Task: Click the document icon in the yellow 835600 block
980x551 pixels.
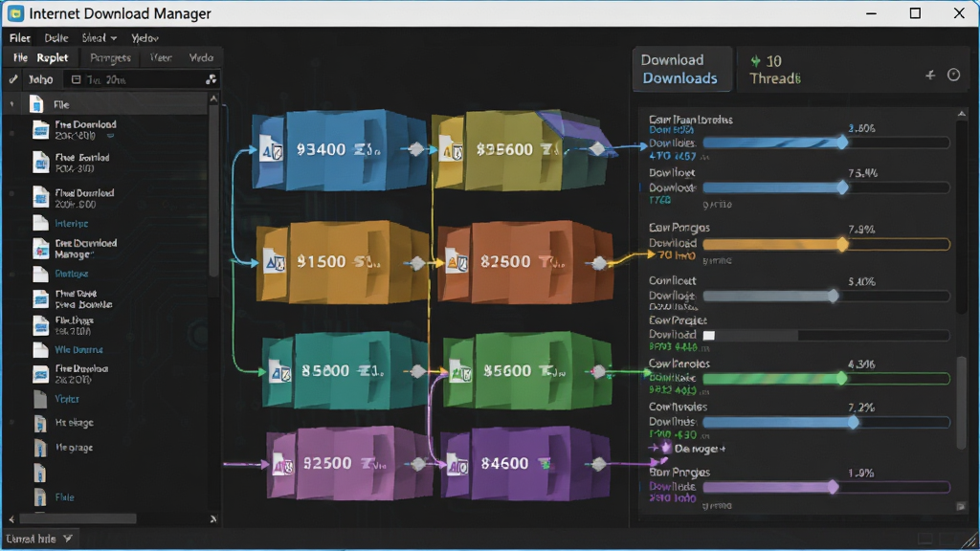Action: pos(452,149)
